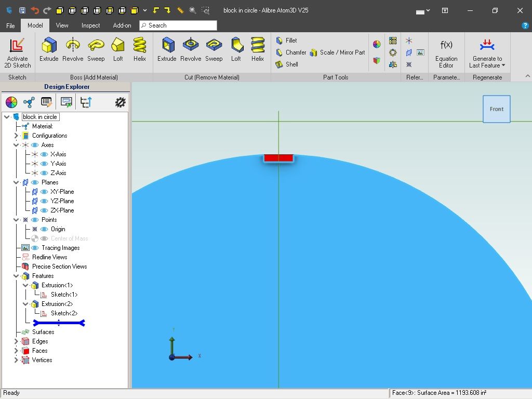The image size is (532, 399).
Task: Open the blue help question mark
Action: pyautogui.click(x=525, y=25)
